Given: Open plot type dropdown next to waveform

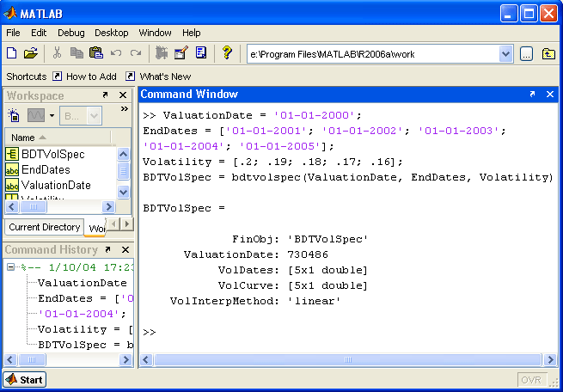Looking at the screenshot, I should click(52, 115).
